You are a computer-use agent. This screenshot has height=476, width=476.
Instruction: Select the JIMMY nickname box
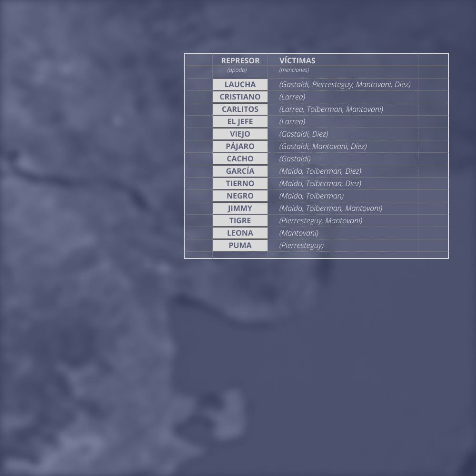[240, 208]
